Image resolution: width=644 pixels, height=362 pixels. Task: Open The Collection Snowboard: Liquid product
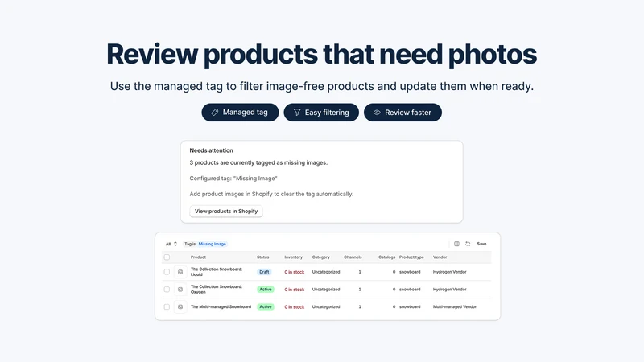tap(217, 272)
